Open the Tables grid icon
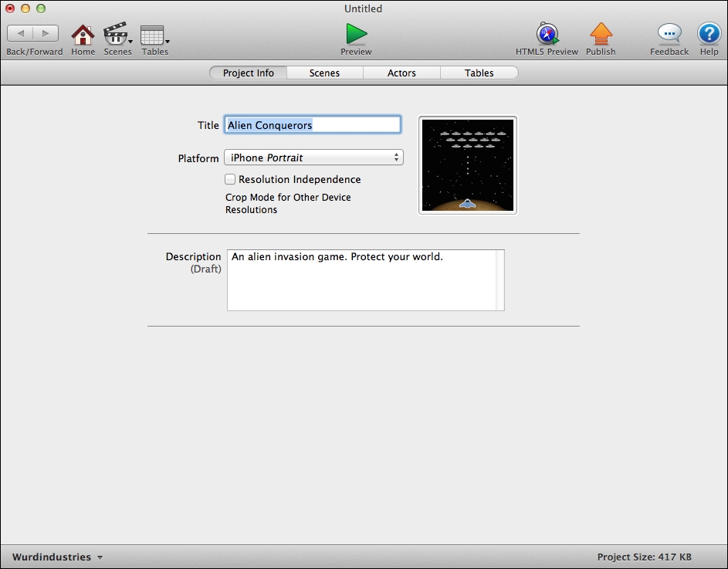 (152, 35)
